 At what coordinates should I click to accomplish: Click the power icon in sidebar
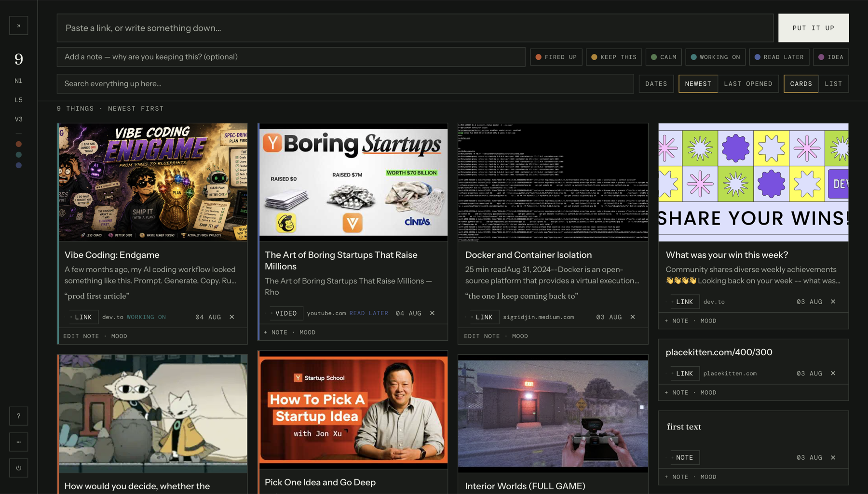tap(18, 468)
